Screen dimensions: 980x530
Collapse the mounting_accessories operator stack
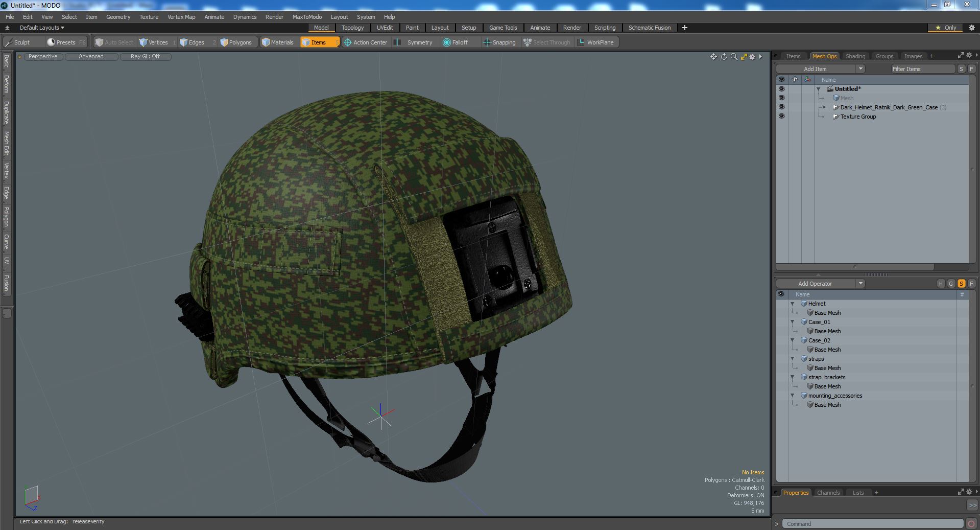793,396
